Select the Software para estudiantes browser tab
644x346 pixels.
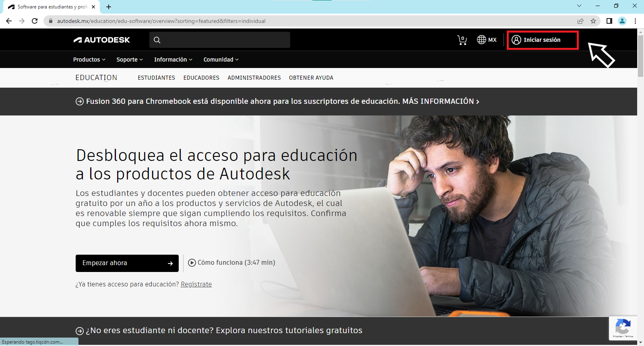52,7
